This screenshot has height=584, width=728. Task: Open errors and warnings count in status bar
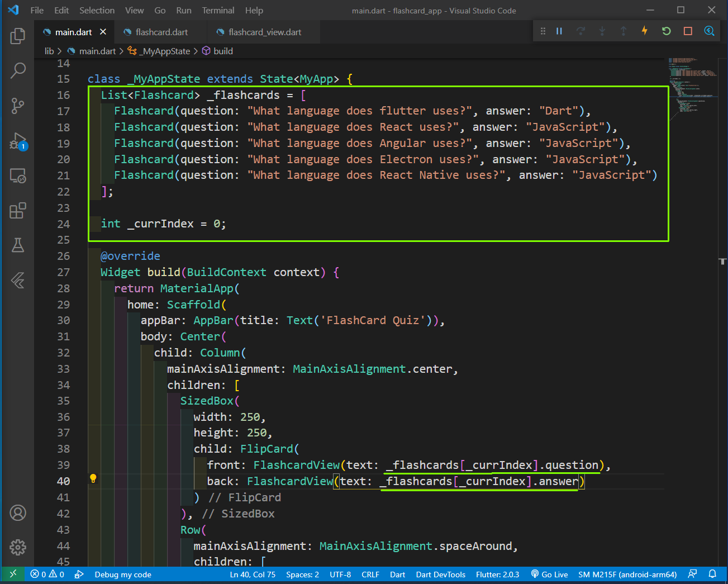47,574
